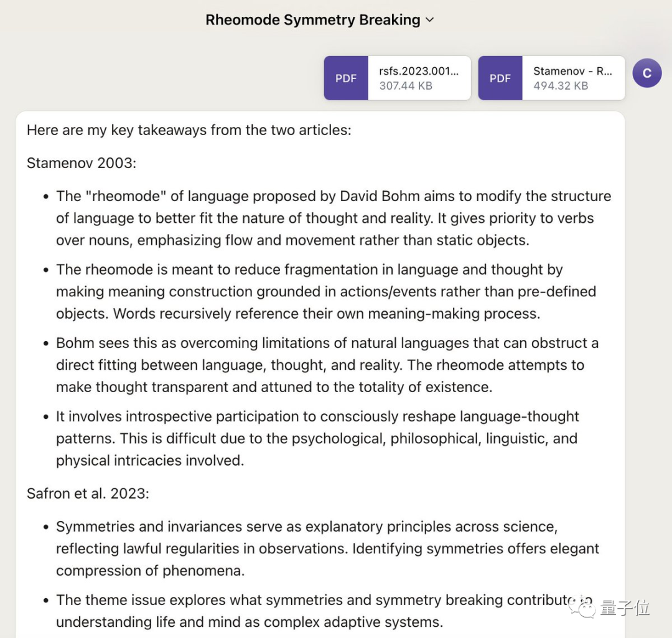The image size is (672, 638).
Task: Click the 494.32 KB file size label
Action: pyautogui.click(x=561, y=86)
